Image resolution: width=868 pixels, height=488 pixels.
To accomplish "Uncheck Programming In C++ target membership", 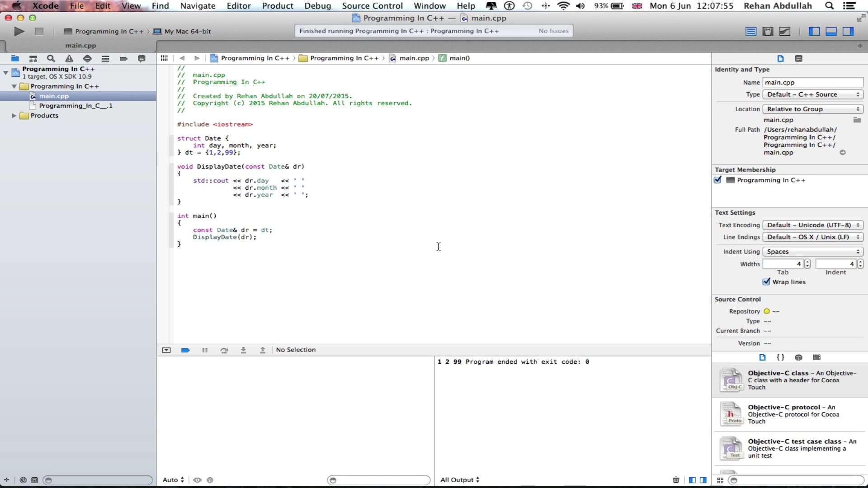I will pyautogui.click(x=717, y=180).
